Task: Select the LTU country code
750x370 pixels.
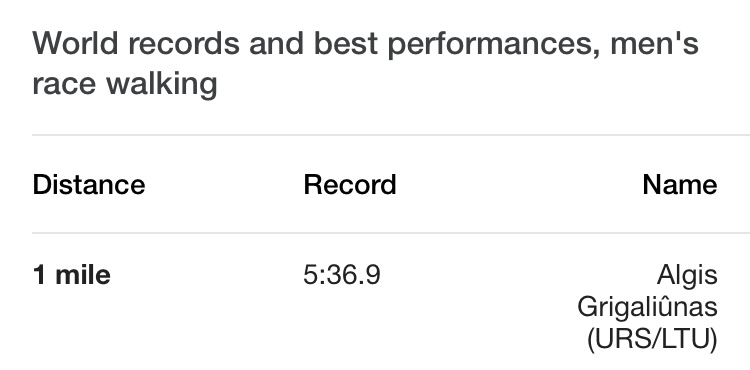Action: pyautogui.click(x=681, y=339)
